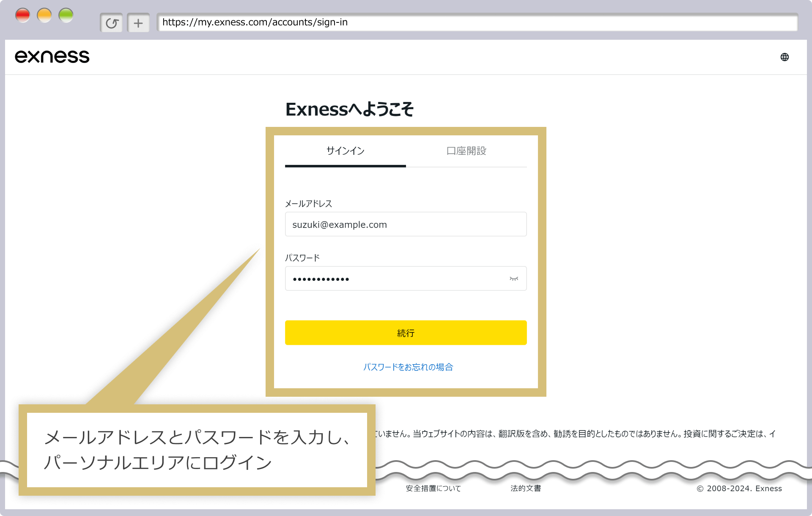Open the language selector globe icon

pos(785,56)
